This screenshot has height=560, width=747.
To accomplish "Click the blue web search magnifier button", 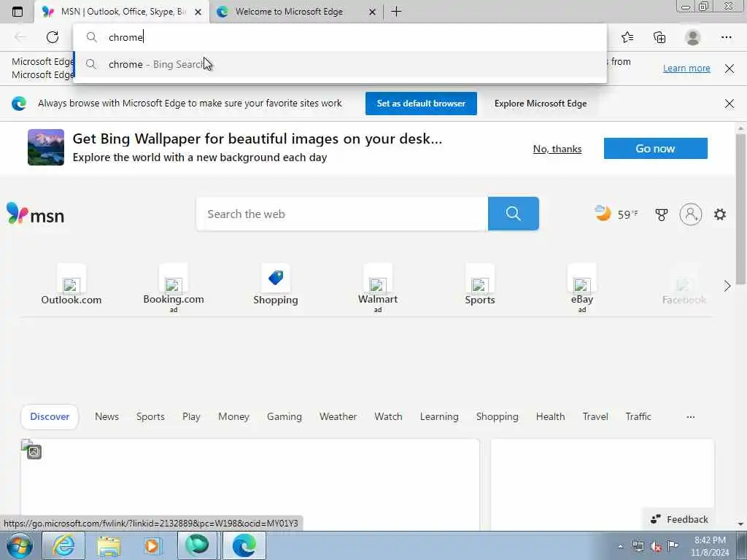I will click(513, 214).
